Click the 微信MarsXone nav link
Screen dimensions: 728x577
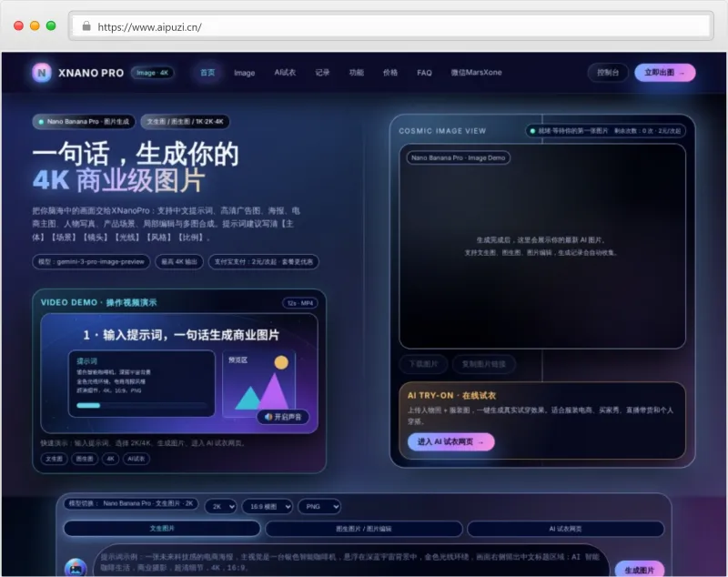pyautogui.click(x=476, y=73)
